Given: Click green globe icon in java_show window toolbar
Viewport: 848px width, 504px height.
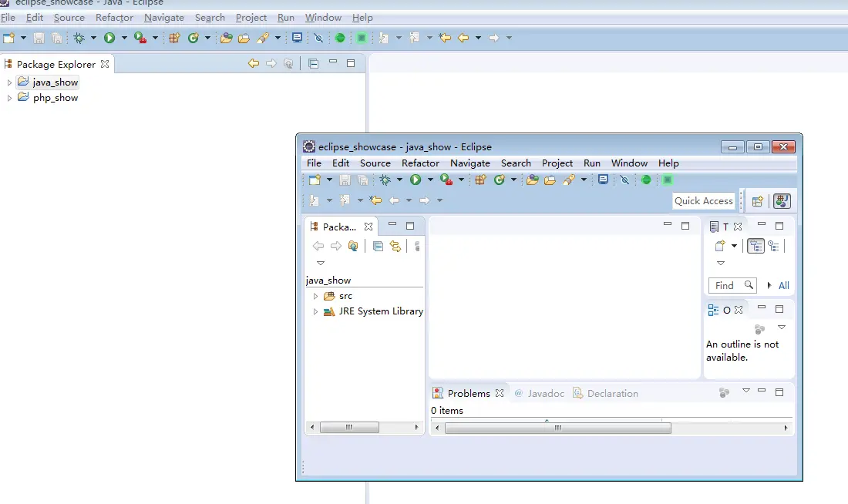Looking at the screenshot, I should coord(646,180).
